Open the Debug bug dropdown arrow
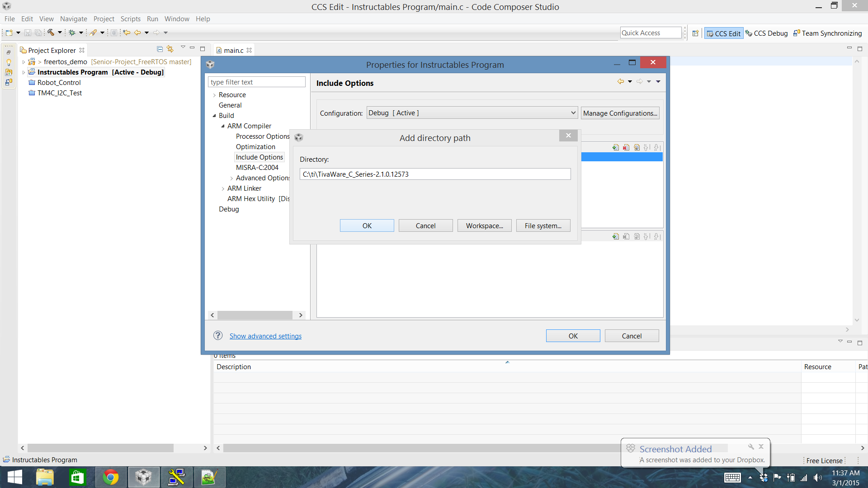This screenshot has width=868, height=488. [x=81, y=33]
